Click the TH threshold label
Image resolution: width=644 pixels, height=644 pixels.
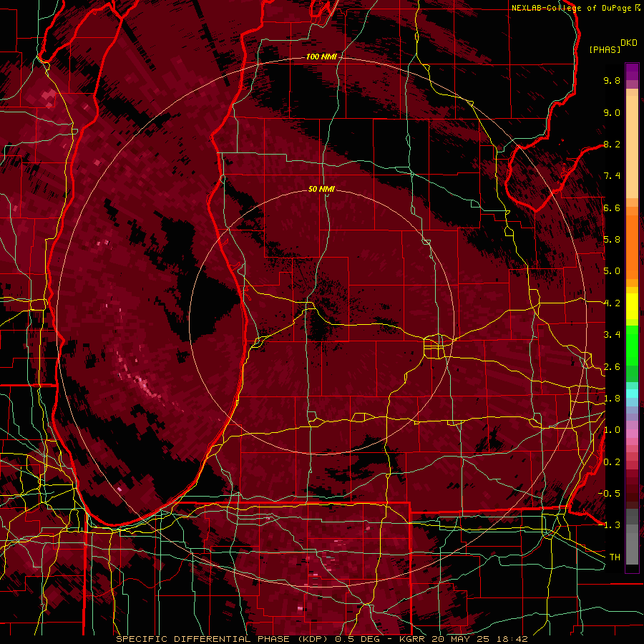coord(615,557)
